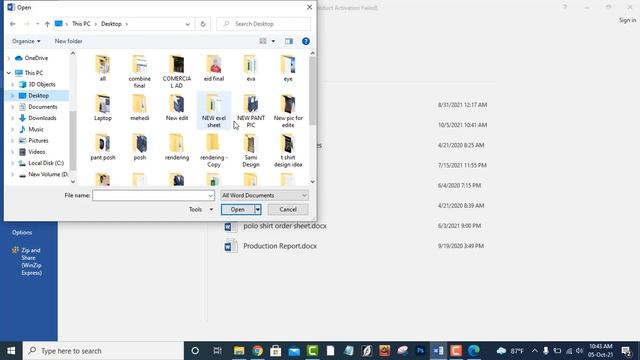The image size is (640, 360).
Task: Open the All Word Documents filter
Action: coord(264,196)
